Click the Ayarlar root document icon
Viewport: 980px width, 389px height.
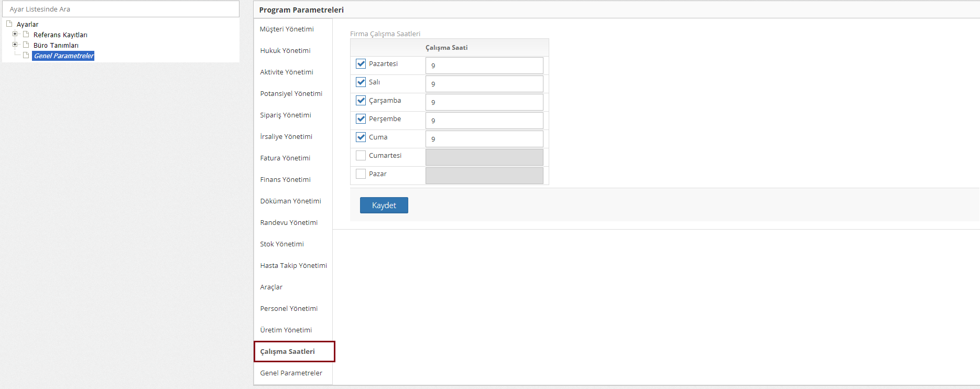tap(9, 24)
